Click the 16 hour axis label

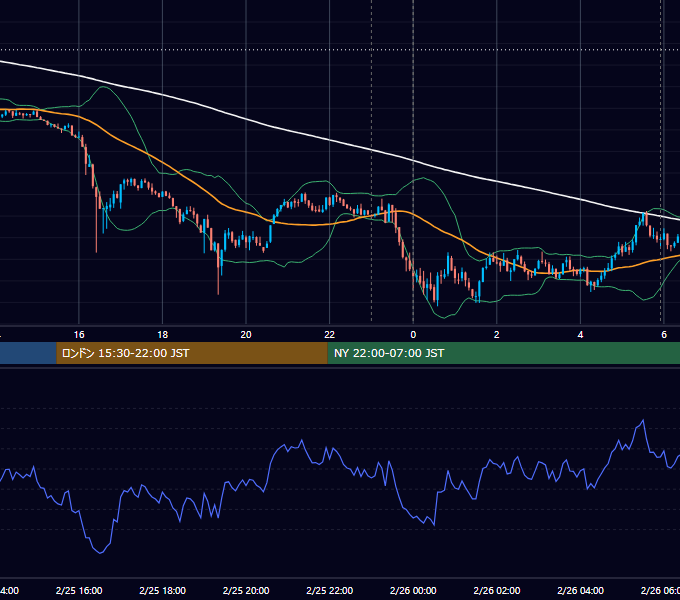pos(79,335)
